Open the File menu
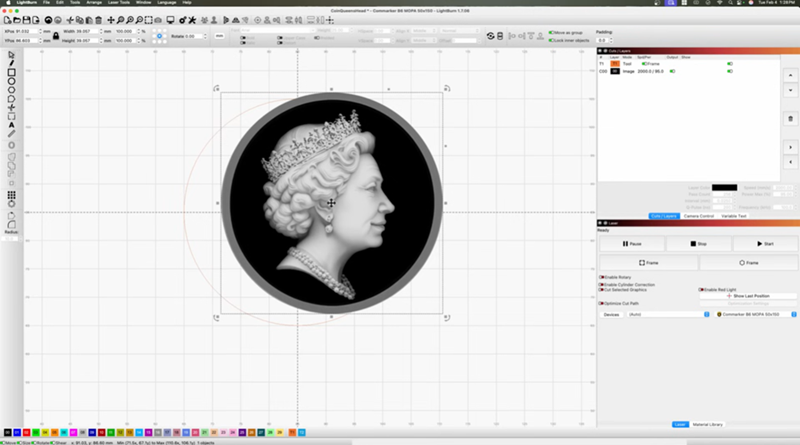 pyautogui.click(x=46, y=3)
